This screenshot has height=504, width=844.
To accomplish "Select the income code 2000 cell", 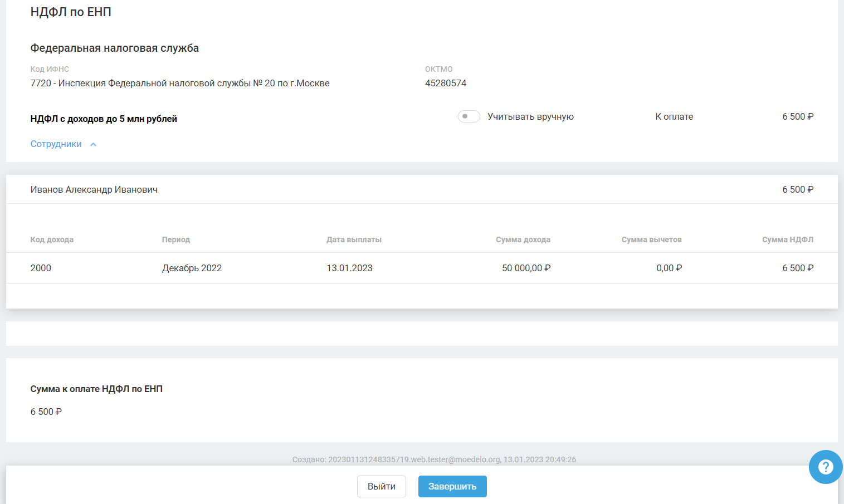I will click(41, 268).
